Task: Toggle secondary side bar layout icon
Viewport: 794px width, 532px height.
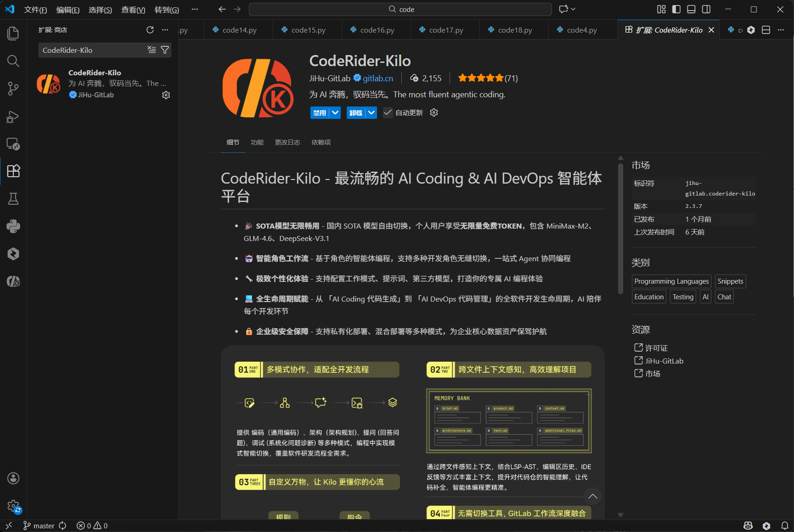Action: click(706, 9)
